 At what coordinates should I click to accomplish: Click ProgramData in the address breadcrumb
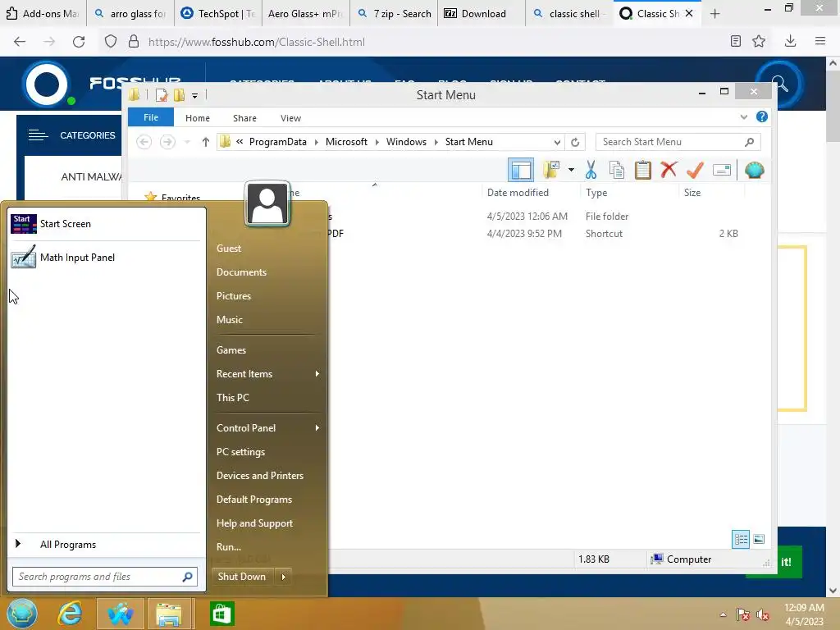(277, 142)
